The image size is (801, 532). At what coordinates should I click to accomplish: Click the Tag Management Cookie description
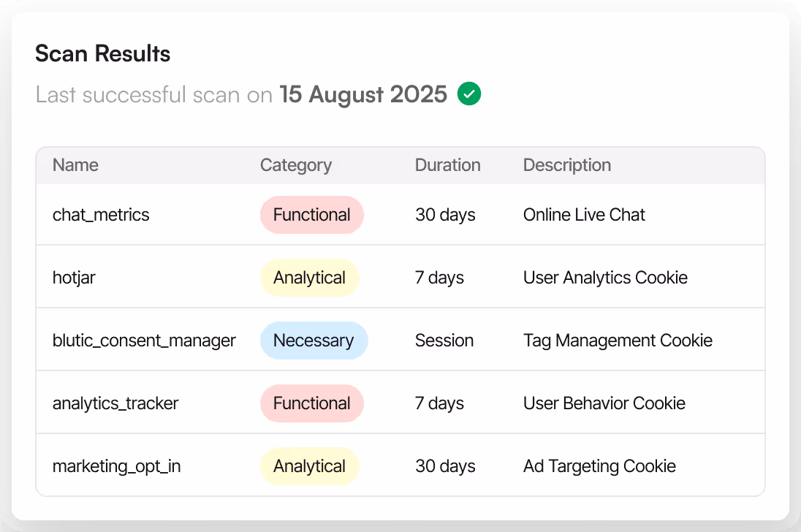[618, 341]
